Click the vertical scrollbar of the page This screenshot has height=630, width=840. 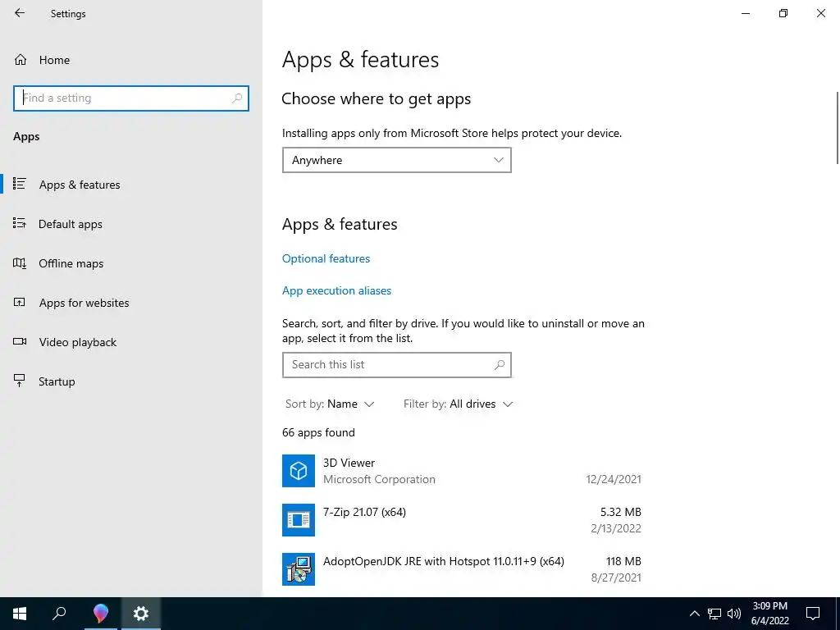tap(837, 127)
